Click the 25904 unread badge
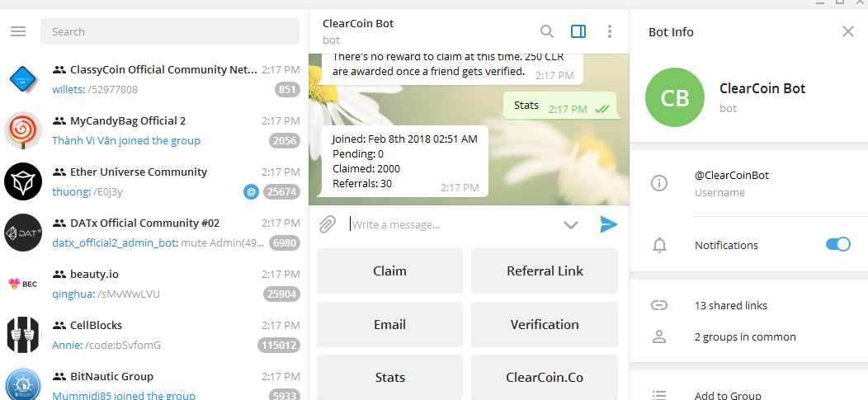Image resolution: width=868 pixels, height=400 pixels. [x=281, y=294]
